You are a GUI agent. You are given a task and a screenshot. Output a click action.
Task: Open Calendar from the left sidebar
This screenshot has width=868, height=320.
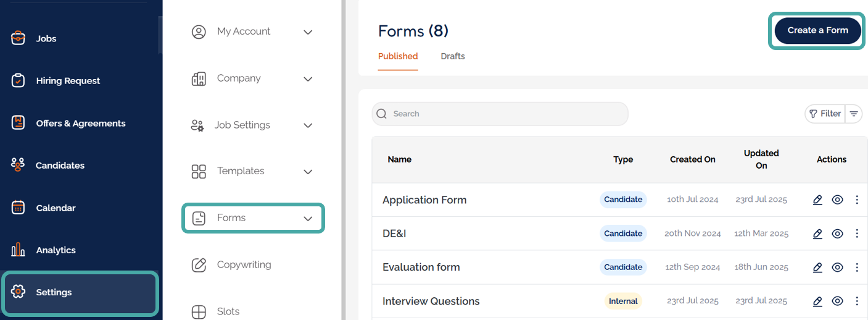point(56,208)
